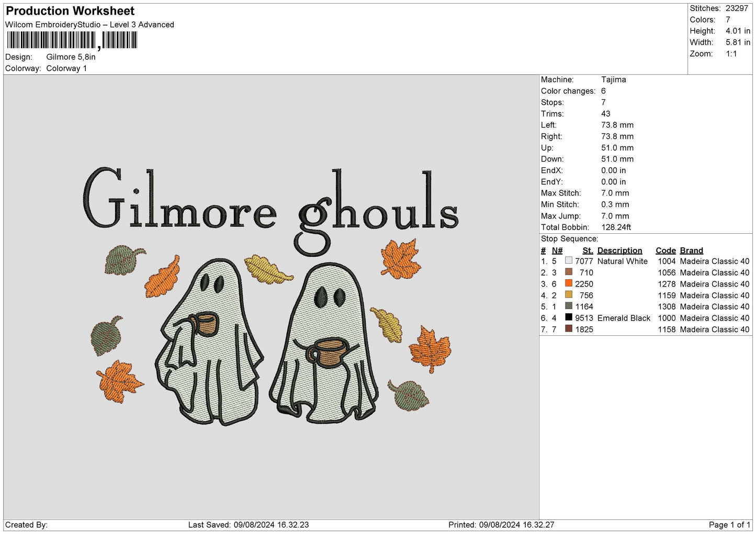Click the 'Natural White' description text
The width and height of the screenshot is (756, 534).
click(x=622, y=261)
